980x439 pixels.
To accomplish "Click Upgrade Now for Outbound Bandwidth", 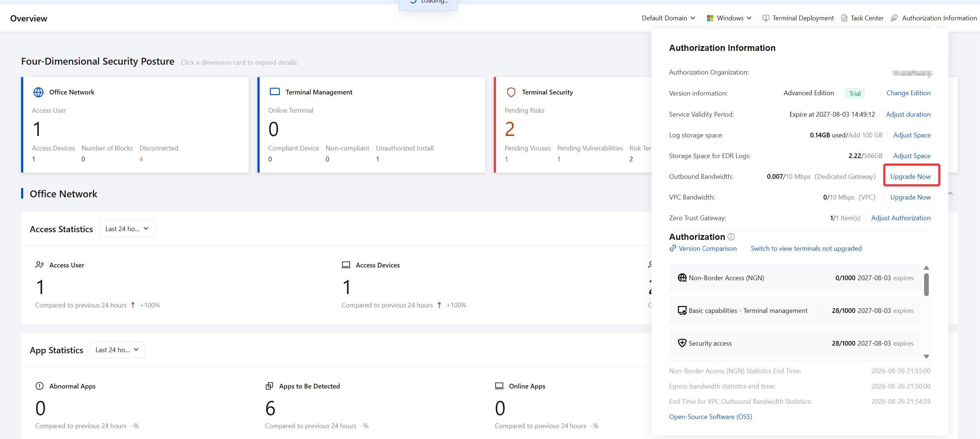I will (x=910, y=176).
